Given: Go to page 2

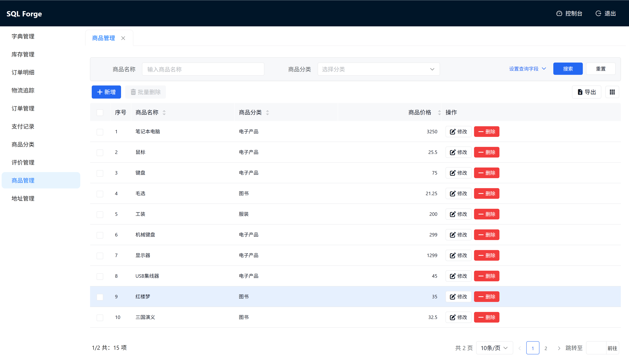Looking at the screenshot, I should tap(546, 348).
